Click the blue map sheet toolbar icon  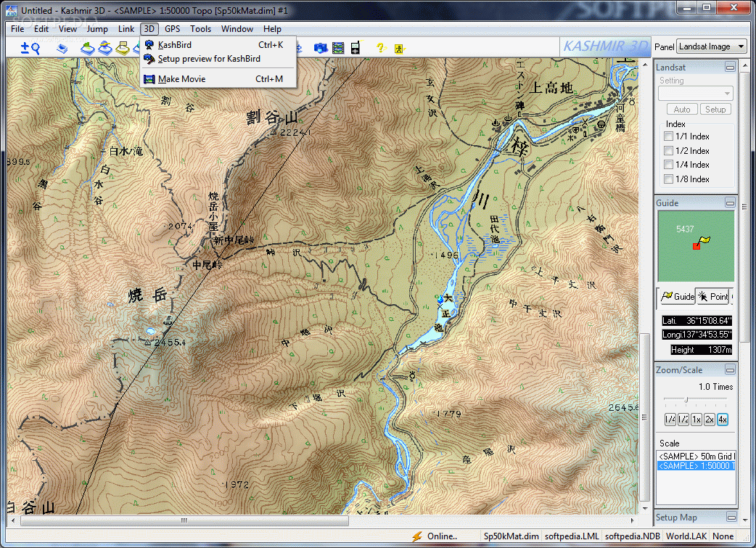pos(62,48)
